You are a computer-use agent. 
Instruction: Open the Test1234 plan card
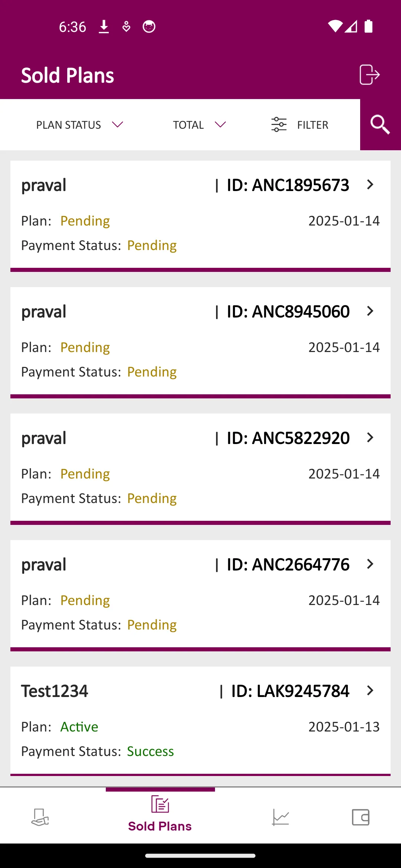[x=200, y=721]
